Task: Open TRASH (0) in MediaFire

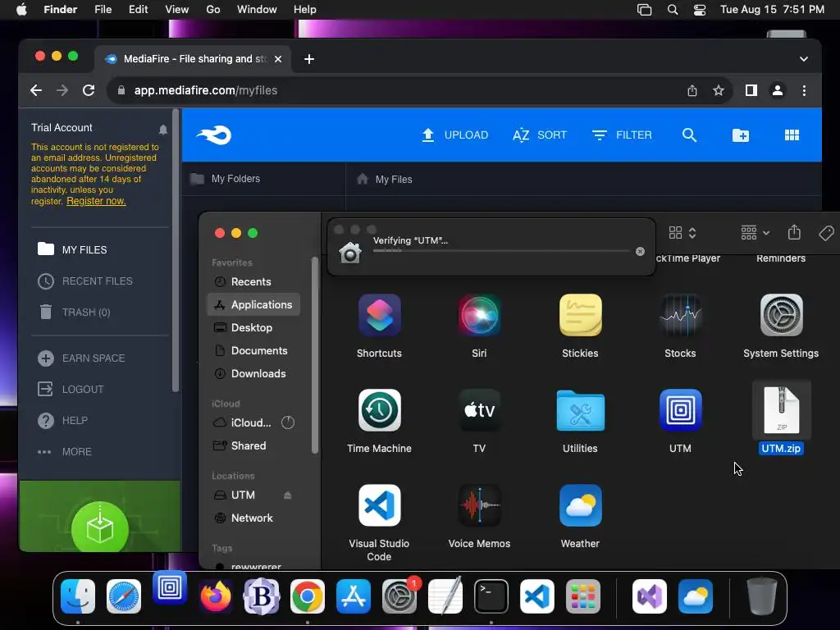Action: pos(74,312)
